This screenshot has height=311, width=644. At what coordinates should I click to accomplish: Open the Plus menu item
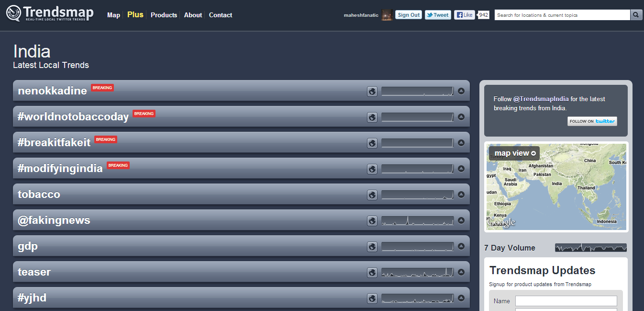135,15
